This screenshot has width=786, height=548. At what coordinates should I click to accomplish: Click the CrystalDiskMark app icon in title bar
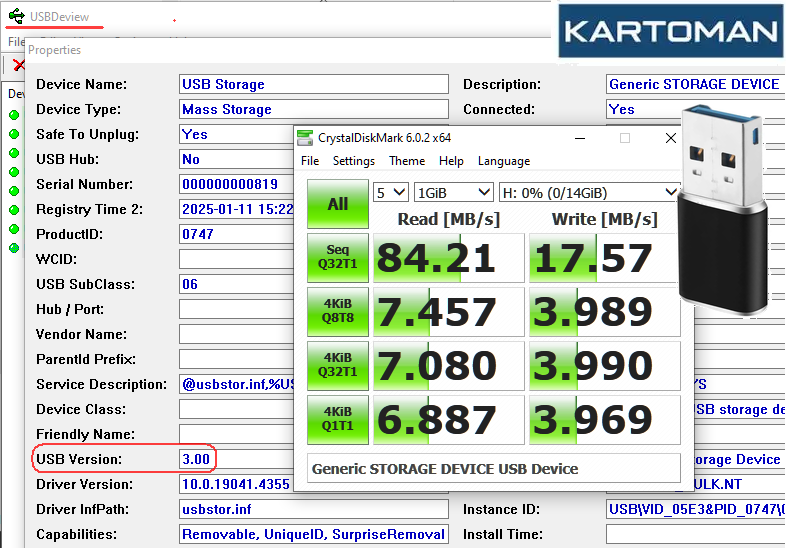(306, 137)
